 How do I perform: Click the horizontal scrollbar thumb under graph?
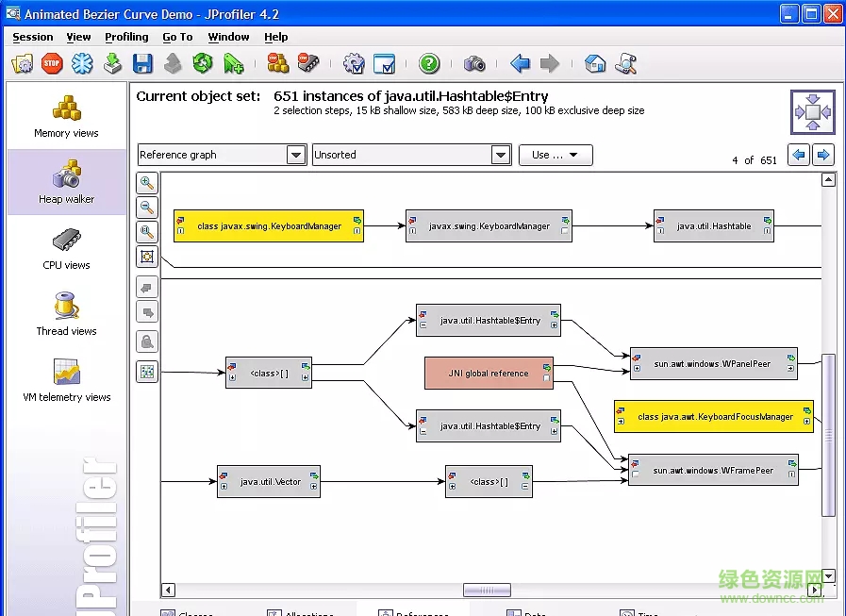(x=487, y=591)
